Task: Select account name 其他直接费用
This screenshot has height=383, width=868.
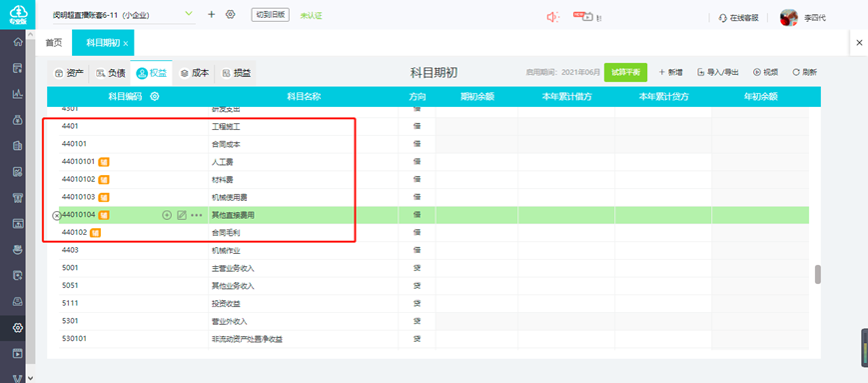Action: [233, 215]
